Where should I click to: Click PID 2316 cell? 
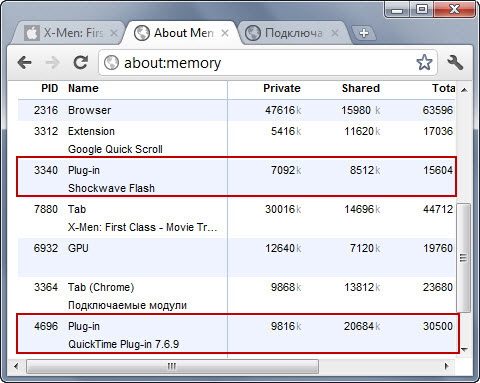pos(46,110)
